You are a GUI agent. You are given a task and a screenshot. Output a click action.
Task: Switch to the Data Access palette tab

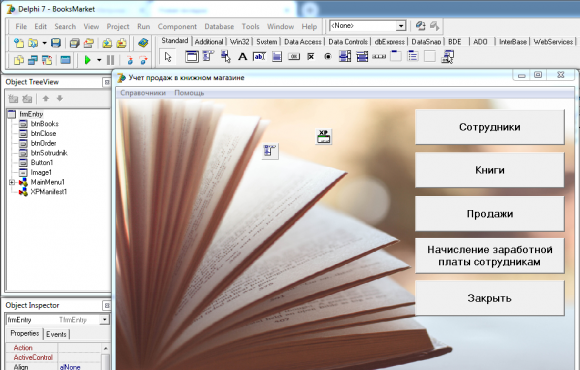point(303,42)
